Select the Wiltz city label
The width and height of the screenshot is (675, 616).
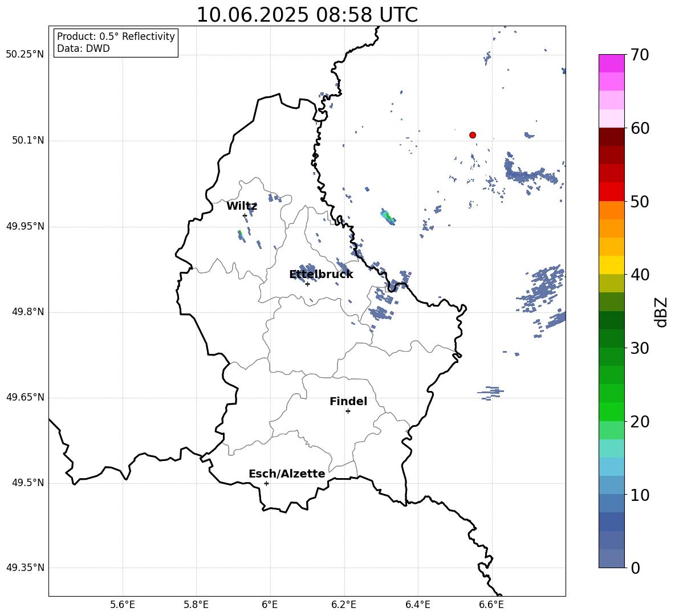[x=242, y=206]
